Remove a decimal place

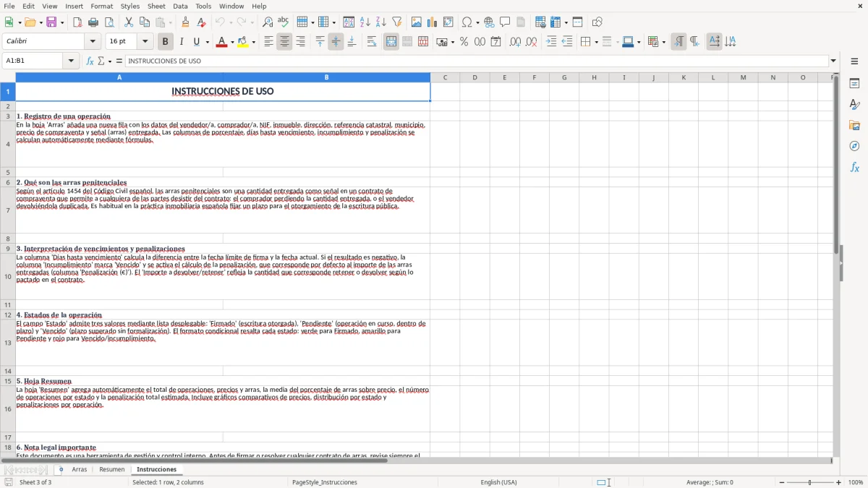pos(531,42)
